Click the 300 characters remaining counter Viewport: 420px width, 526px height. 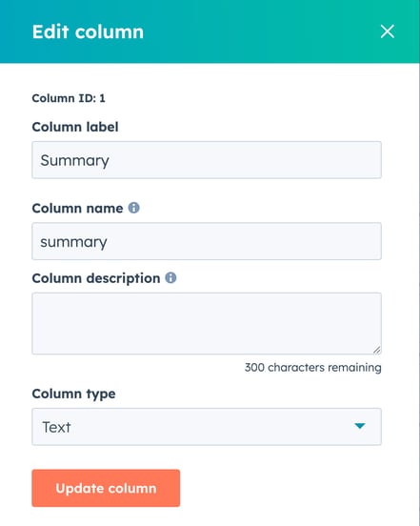[x=312, y=367]
